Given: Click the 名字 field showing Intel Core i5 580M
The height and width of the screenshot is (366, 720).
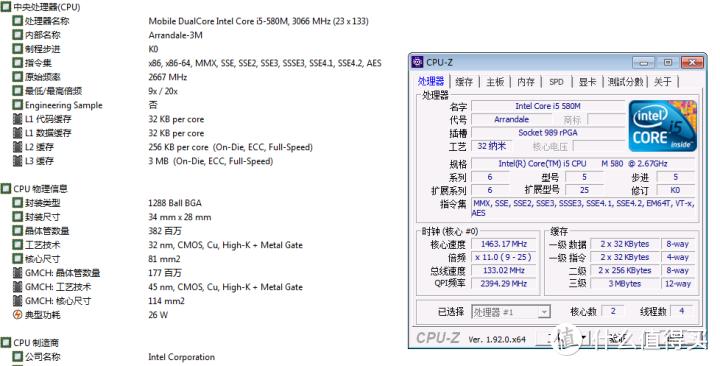Looking at the screenshot, I should pyautogui.click(x=548, y=106).
